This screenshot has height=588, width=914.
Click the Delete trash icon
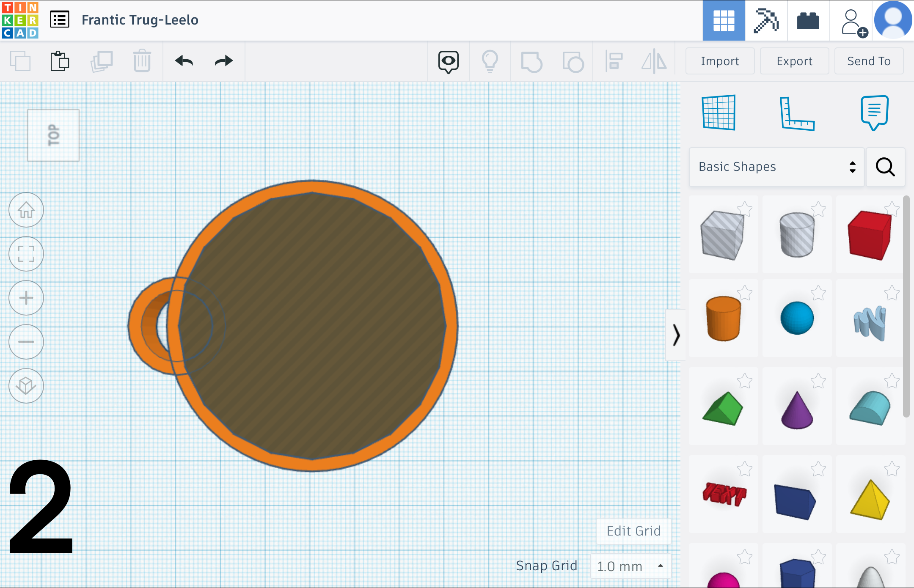142,61
